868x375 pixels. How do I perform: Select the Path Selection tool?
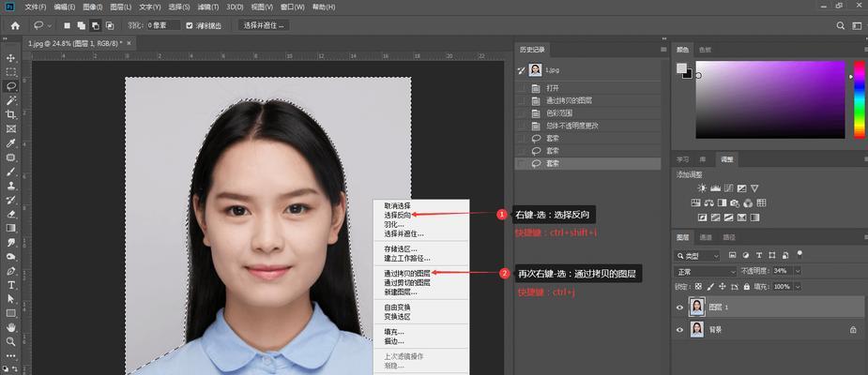[10, 299]
